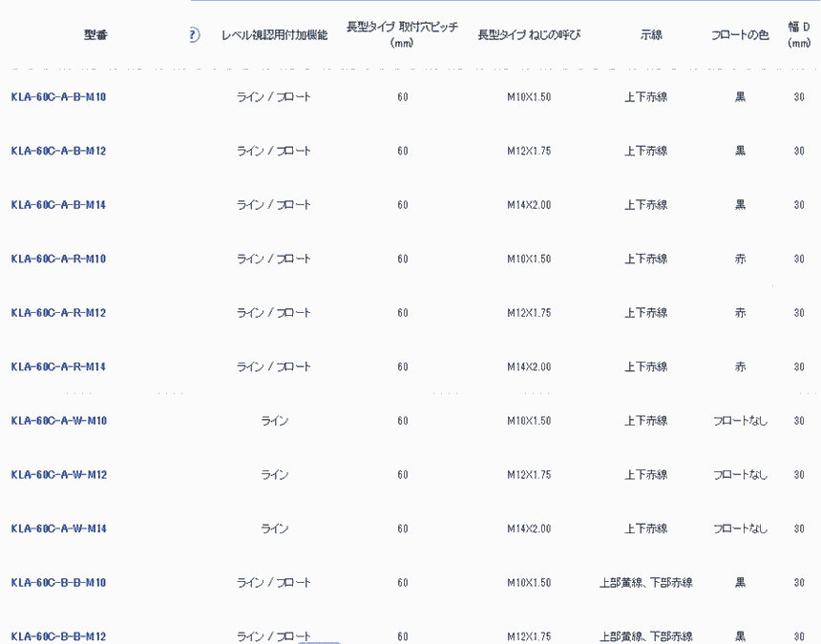Click the レベル視認用付加機能 column header

click(x=274, y=35)
